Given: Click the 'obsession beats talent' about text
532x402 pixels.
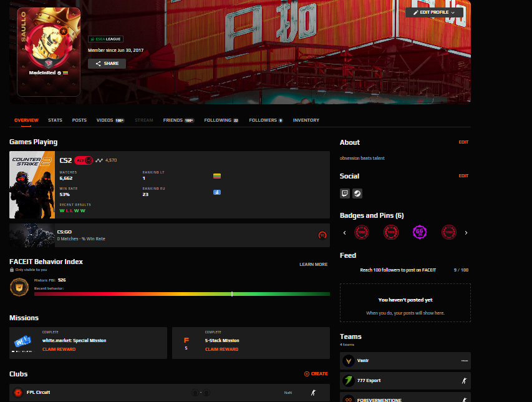Looking at the screenshot, I should click(x=362, y=158).
